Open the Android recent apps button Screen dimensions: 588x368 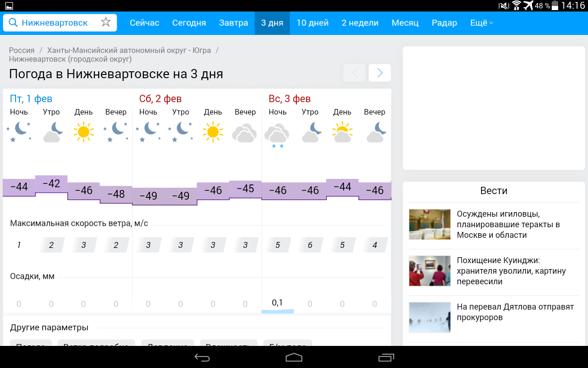(x=386, y=357)
